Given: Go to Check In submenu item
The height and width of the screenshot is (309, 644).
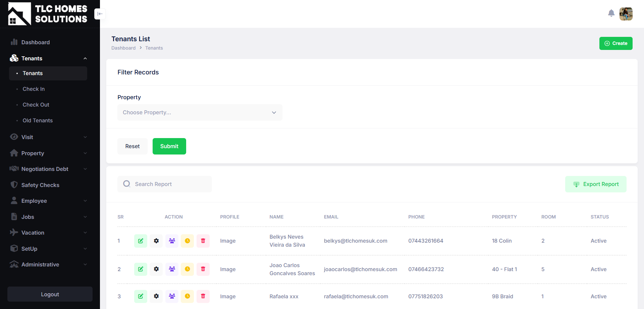Looking at the screenshot, I should point(34,89).
